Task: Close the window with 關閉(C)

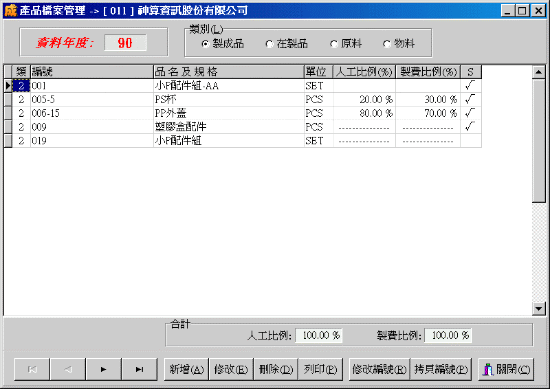Action: [x=506, y=369]
